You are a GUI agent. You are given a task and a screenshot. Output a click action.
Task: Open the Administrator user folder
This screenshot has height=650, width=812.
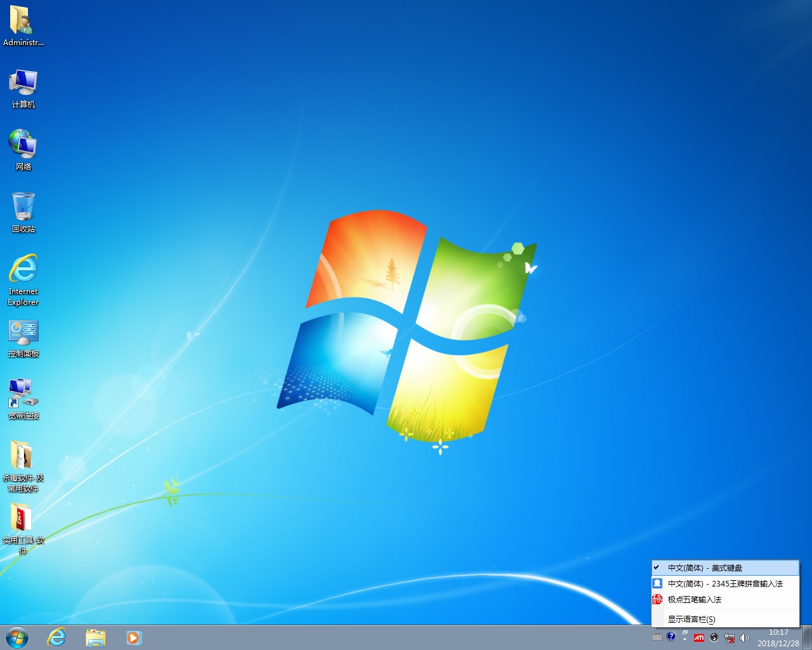click(x=23, y=21)
